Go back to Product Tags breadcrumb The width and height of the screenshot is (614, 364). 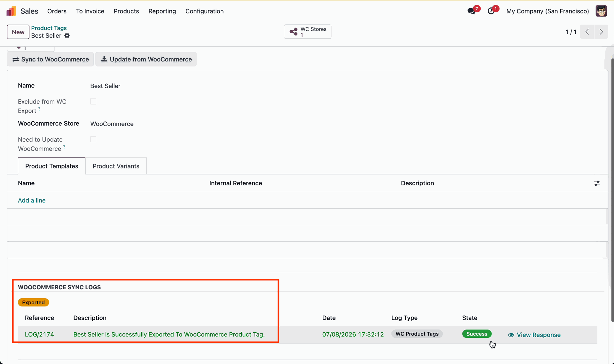click(49, 28)
